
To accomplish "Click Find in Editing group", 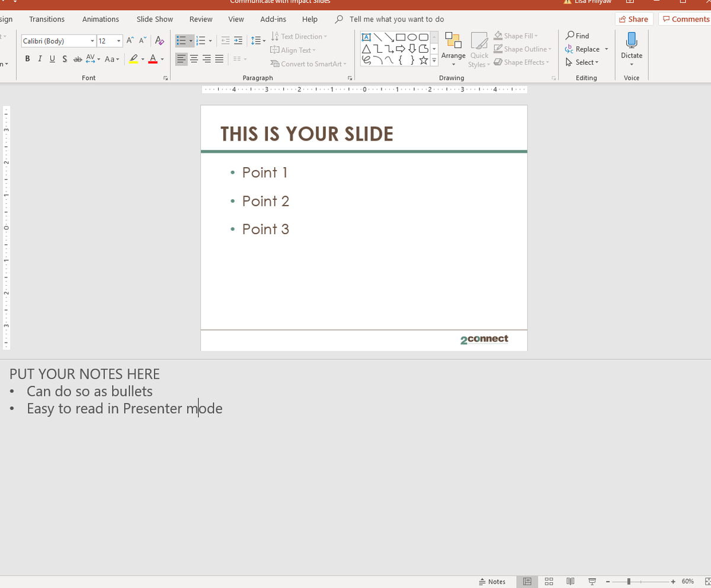I will [578, 36].
